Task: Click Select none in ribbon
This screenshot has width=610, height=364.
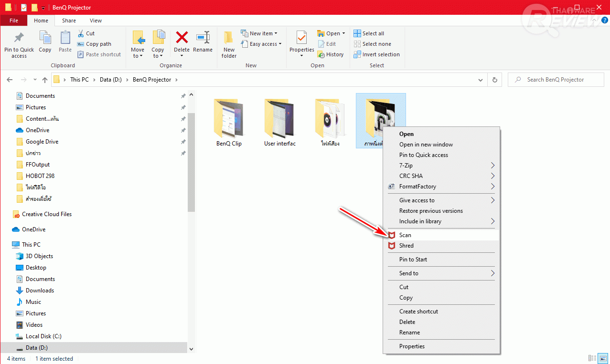Action: point(372,44)
